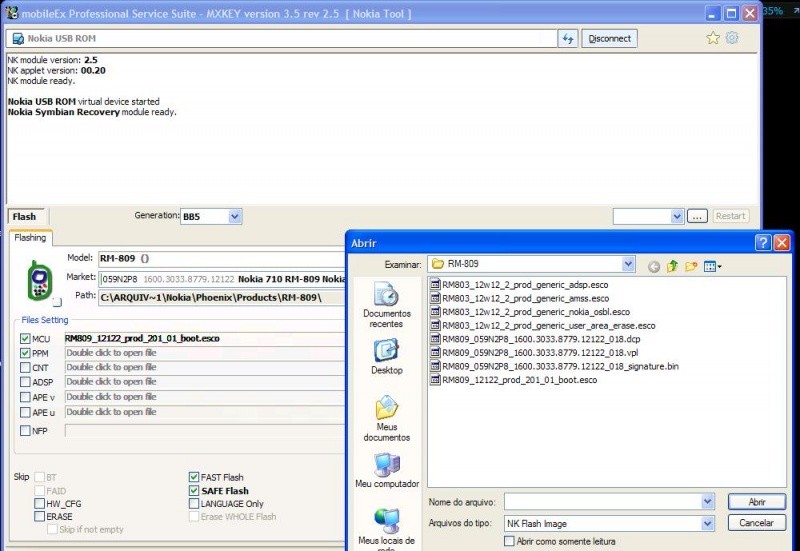This screenshot has height=551, width=800.
Task: Enable the NFP checkbox
Action: point(25,431)
